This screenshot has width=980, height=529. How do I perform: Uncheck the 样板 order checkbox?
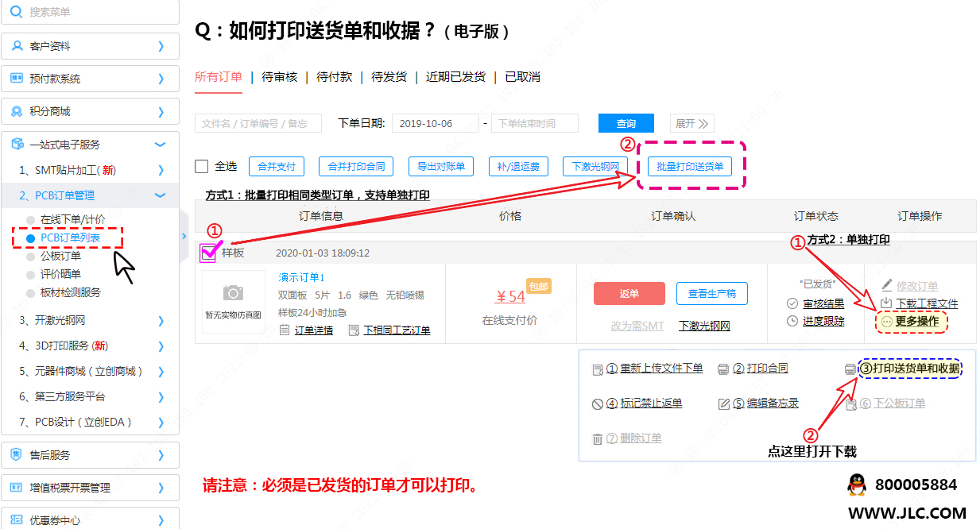pyautogui.click(x=207, y=253)
